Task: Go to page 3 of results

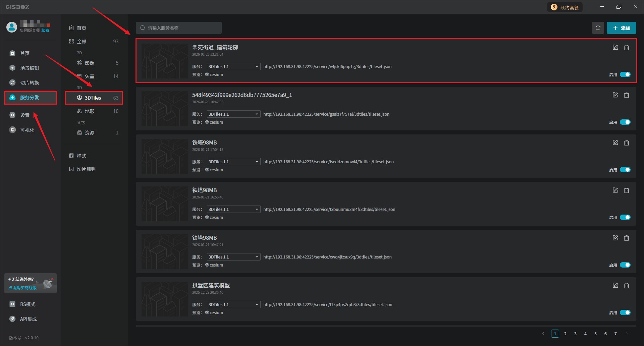Action: 575,334
